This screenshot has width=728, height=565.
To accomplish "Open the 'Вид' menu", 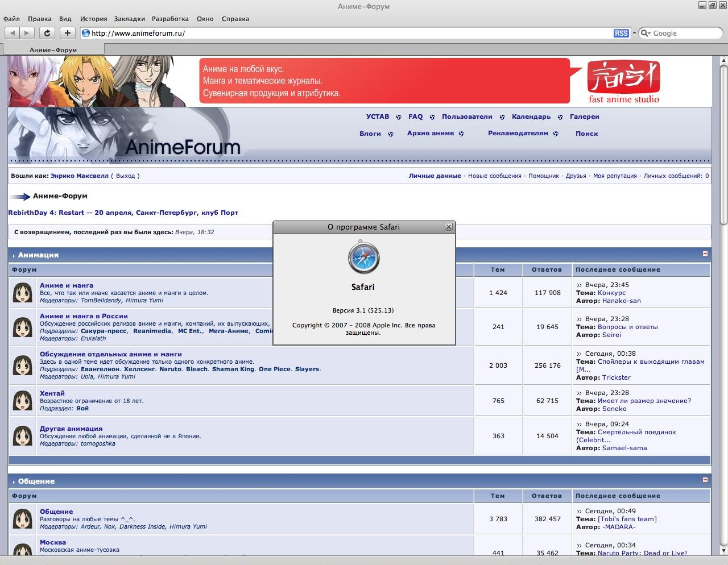I will pos(65,19).
